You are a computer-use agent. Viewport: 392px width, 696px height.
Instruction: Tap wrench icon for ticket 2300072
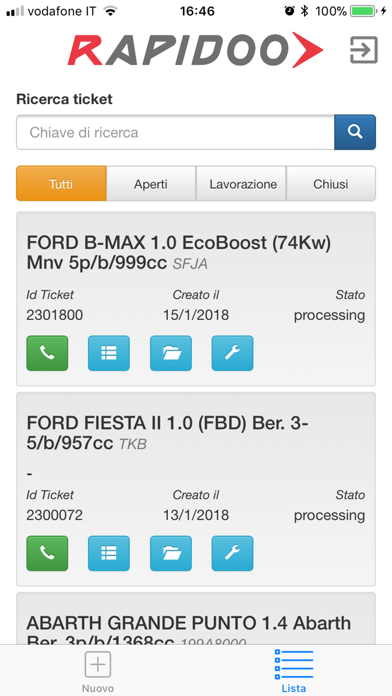click(233, 553)
